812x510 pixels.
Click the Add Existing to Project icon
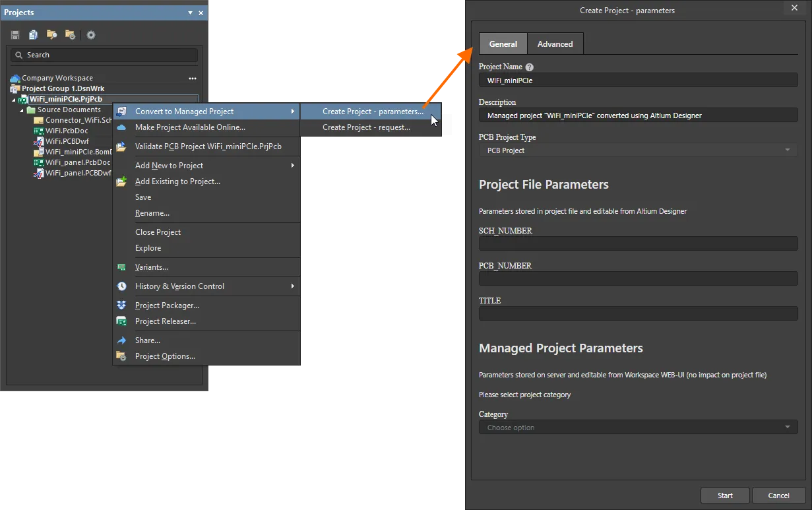pos(121,181)
